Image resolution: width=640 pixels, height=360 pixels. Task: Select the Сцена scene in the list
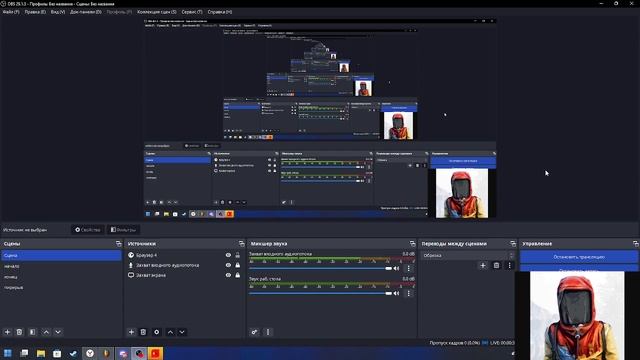(61, 256)
